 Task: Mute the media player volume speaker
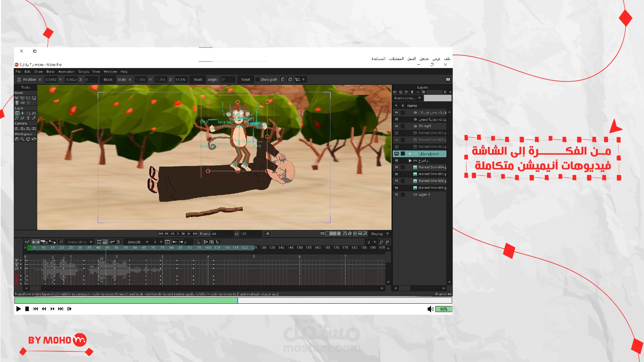(430, 309)
